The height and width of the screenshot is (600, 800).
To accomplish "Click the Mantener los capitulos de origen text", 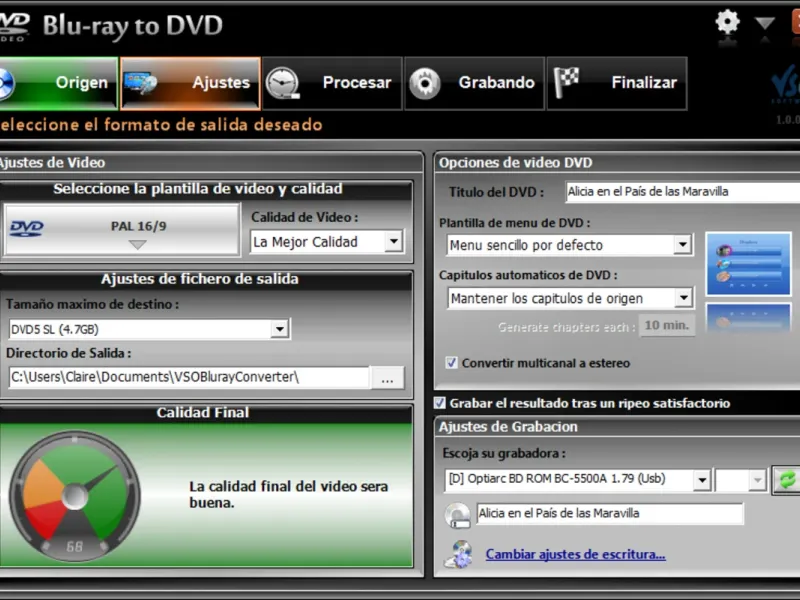I will coord(546,298).
